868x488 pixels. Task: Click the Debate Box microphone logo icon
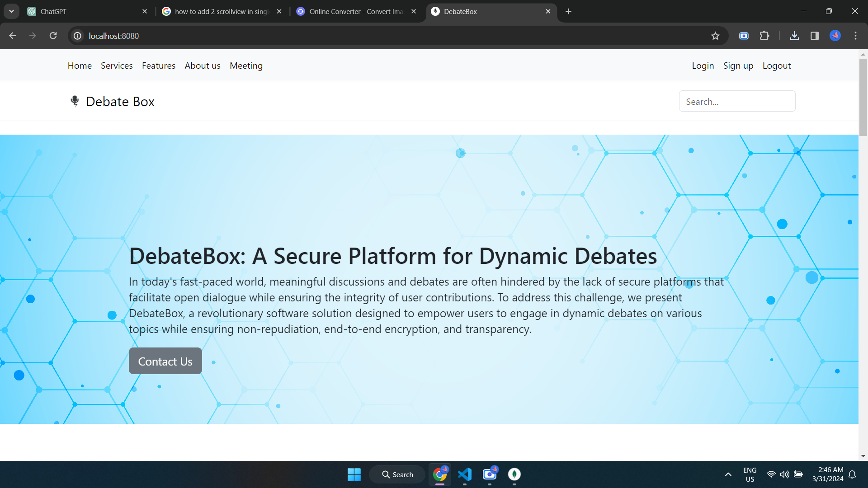(75, 101)
